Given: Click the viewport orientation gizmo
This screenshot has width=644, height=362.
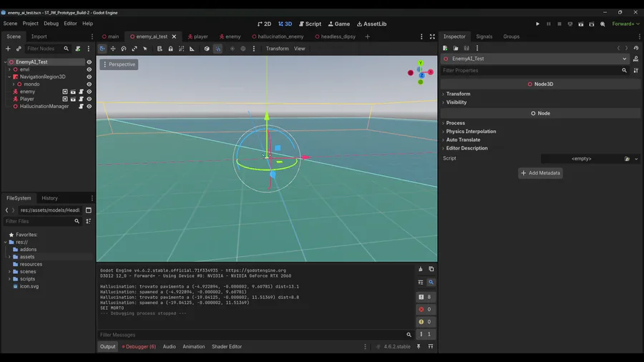Looking at the screenshot, I should (x=421, y=73).
